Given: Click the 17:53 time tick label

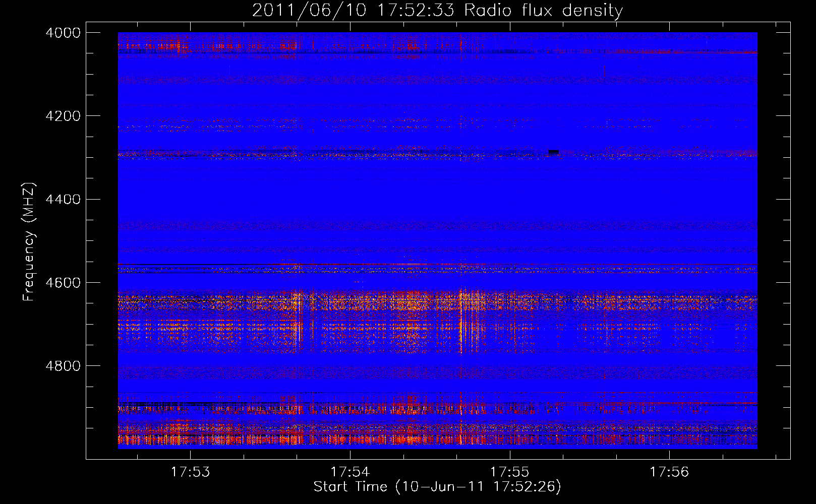Looking at the screenshot, I should tap(190, 472).
